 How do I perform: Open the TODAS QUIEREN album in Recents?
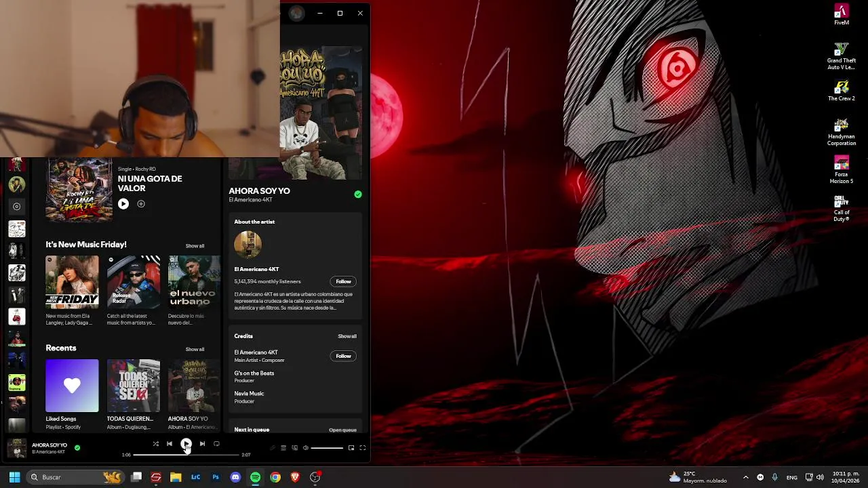(x=134, y=386)
